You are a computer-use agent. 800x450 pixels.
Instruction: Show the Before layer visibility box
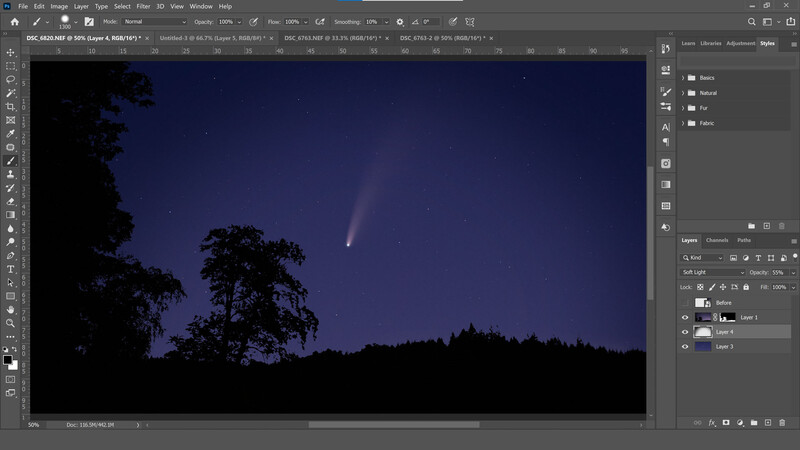pos(685,303)
